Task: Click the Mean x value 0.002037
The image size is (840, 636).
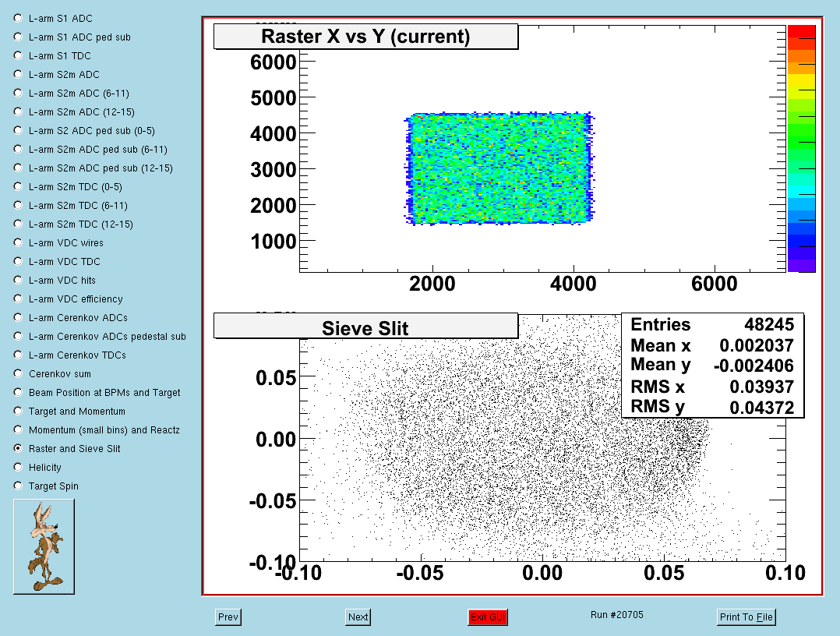Action: click(x=757, y=345)
